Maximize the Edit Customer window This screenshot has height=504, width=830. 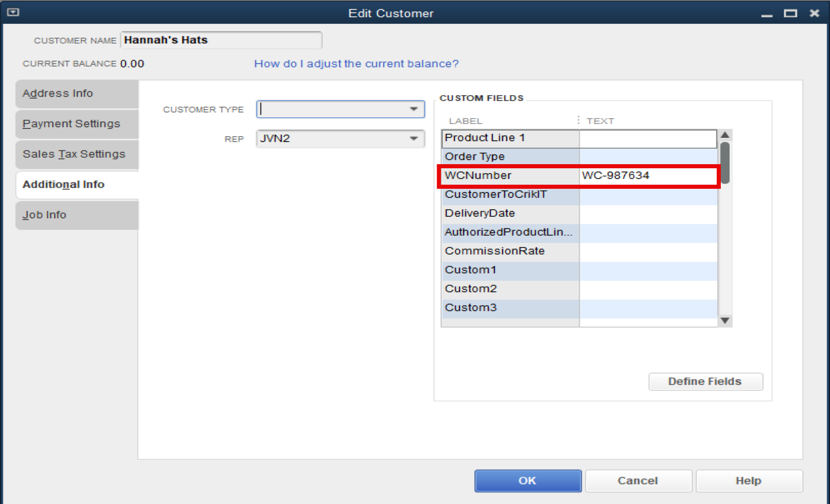(790, 13)
